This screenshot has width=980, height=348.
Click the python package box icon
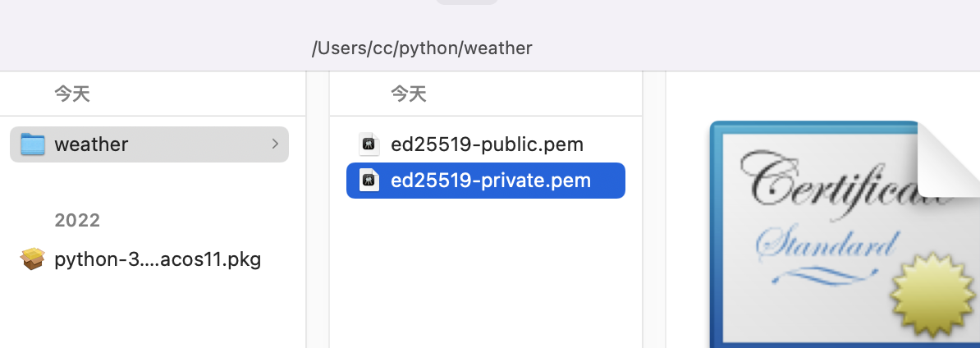32,260
